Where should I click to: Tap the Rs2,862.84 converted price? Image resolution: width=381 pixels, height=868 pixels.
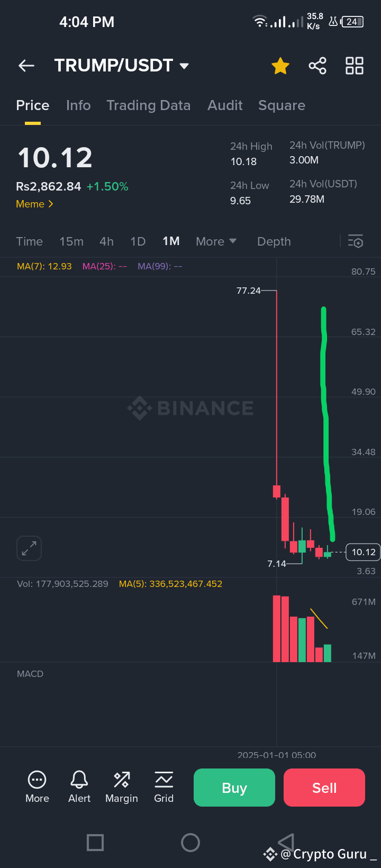coord(49,186)
